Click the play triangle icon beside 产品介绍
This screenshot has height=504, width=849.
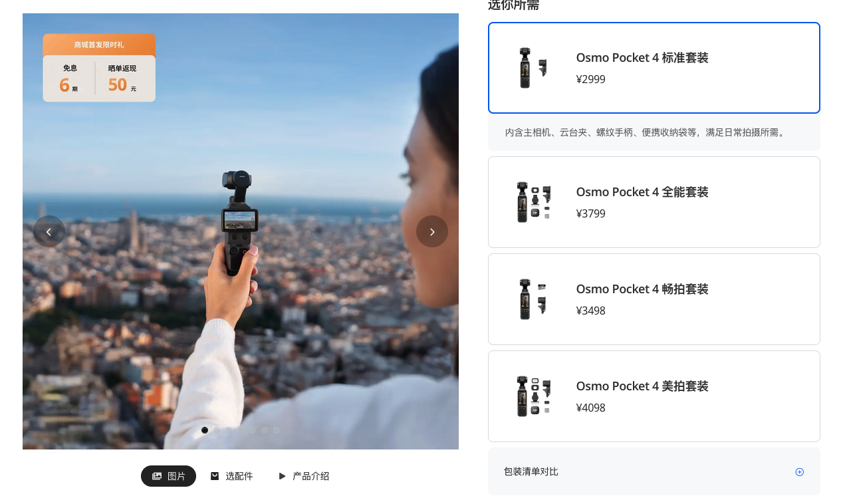(x=282, y=476)
